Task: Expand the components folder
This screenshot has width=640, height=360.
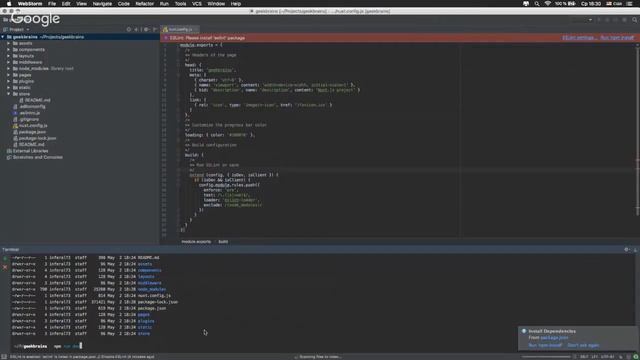Action: [9, 49]
